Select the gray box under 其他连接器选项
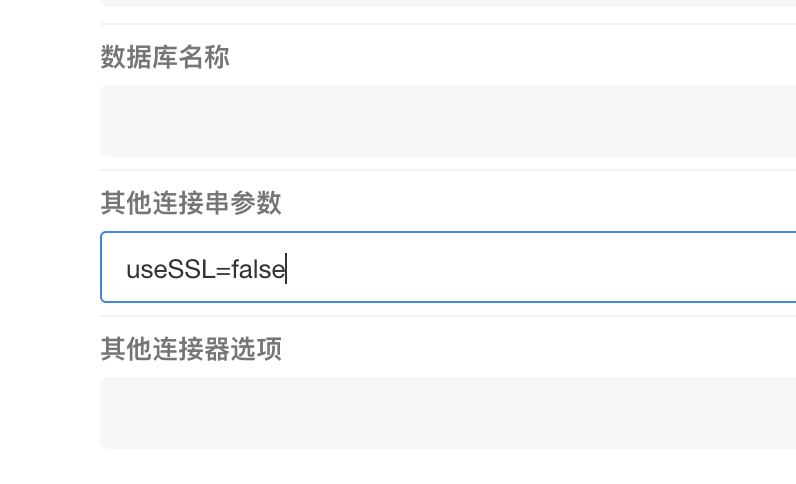 click(448, 413)
